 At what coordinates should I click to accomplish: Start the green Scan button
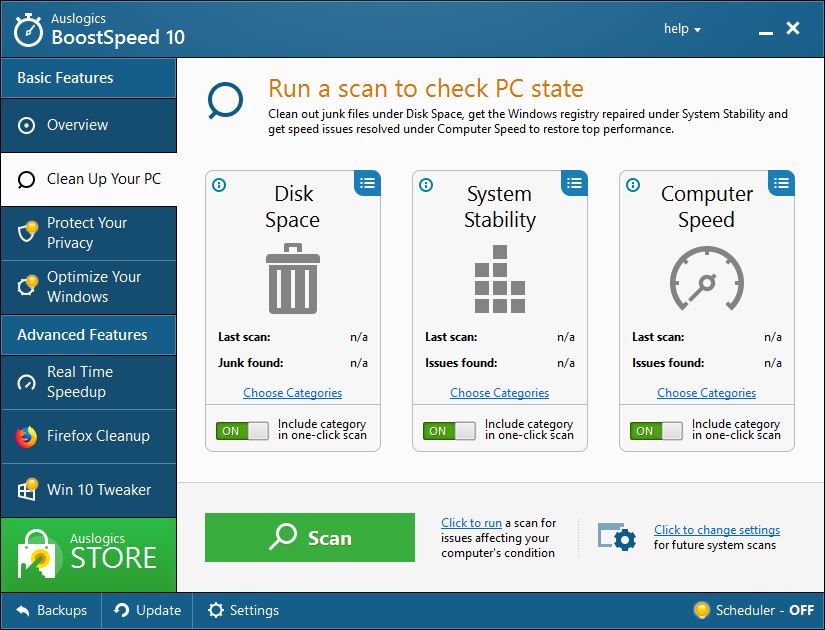pos(310,537)
